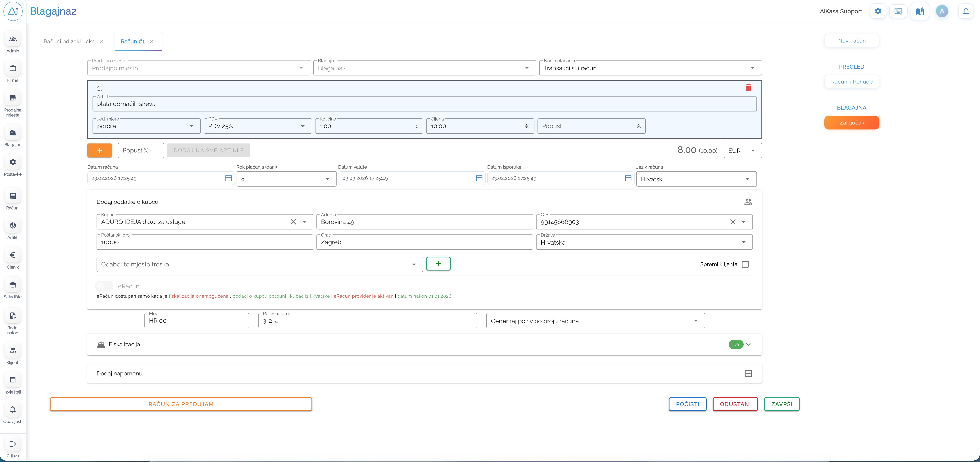Open the user manual book icon

919,11
